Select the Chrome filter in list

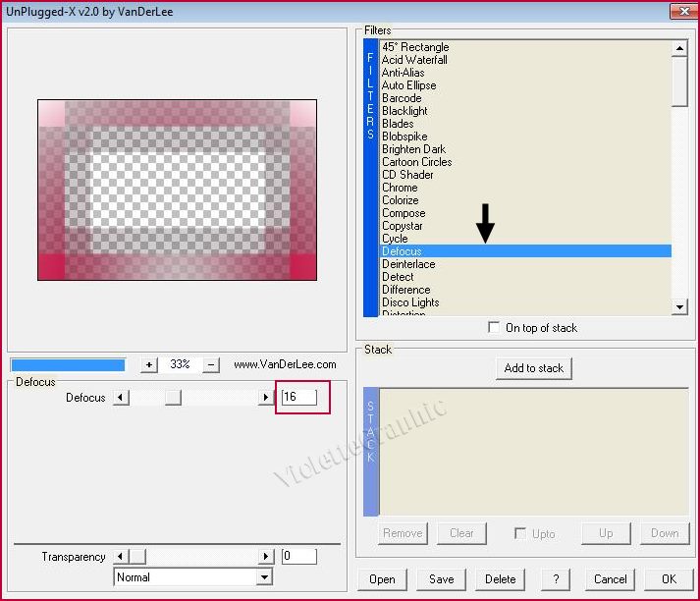[x=400, y=188]
